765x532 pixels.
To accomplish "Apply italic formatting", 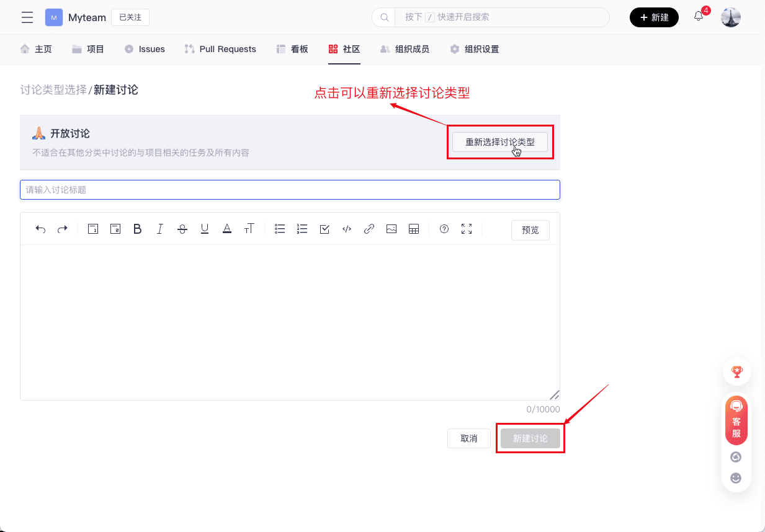I will point(160,229).
